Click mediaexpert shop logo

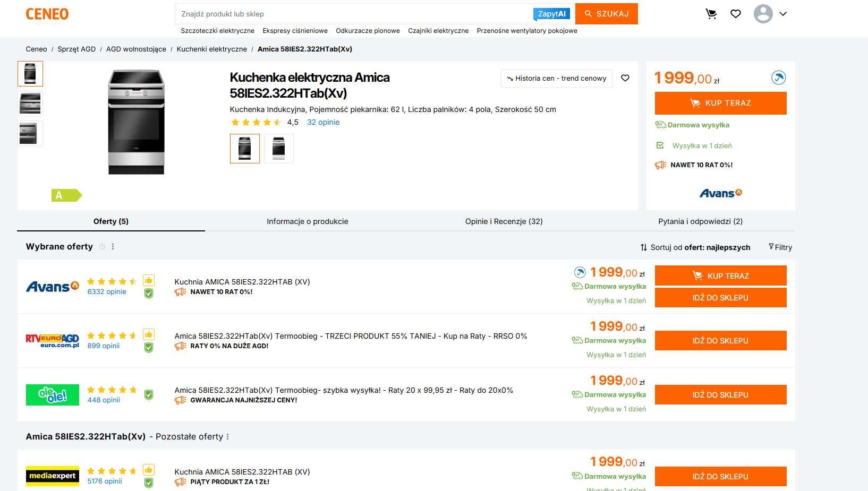(x=53, y=476)
